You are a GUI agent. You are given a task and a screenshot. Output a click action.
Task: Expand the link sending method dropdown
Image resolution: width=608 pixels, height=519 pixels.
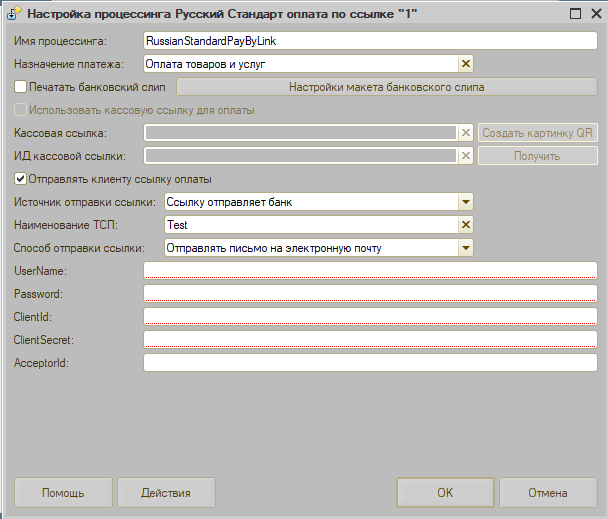point(465,248)
